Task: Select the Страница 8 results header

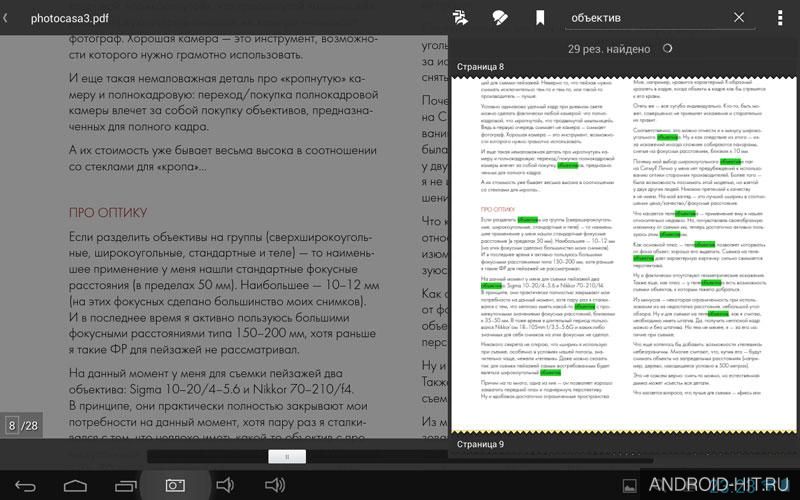Action: pyautogui.click(x=480, y=67)
